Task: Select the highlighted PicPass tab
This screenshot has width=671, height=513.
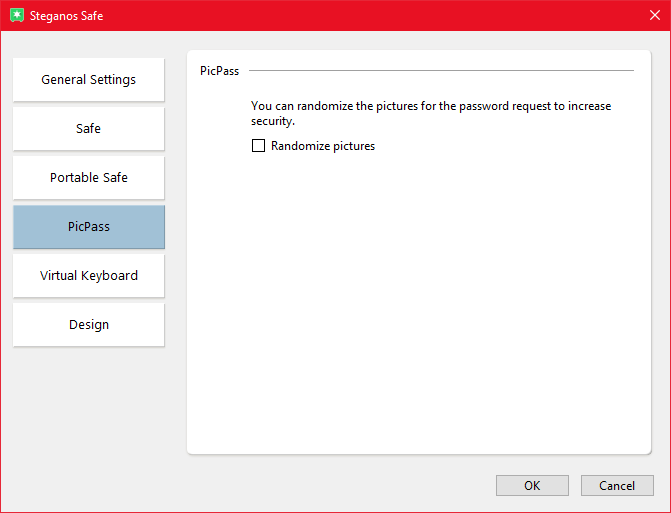Action: pyautogui.click(x=89, y=227)
